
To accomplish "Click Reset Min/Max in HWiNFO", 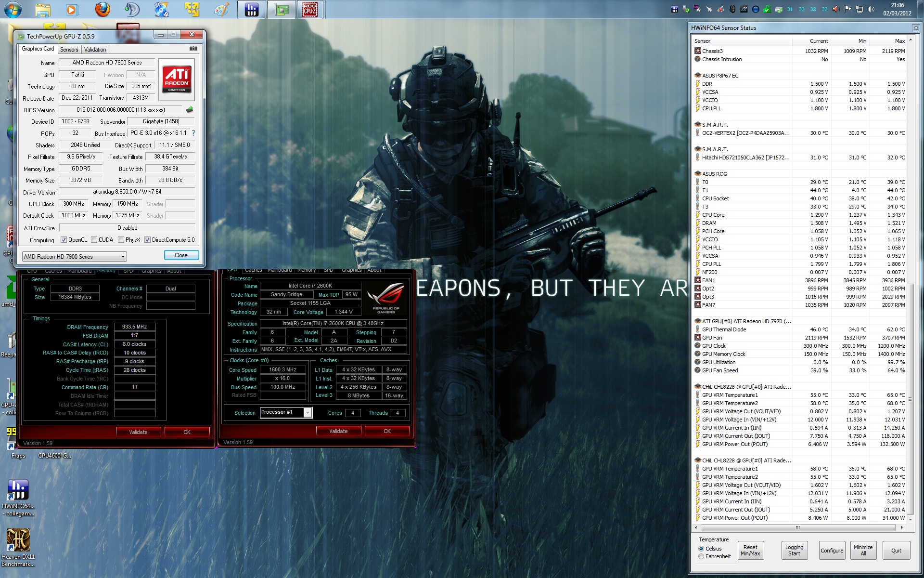I will coord(750,551).
